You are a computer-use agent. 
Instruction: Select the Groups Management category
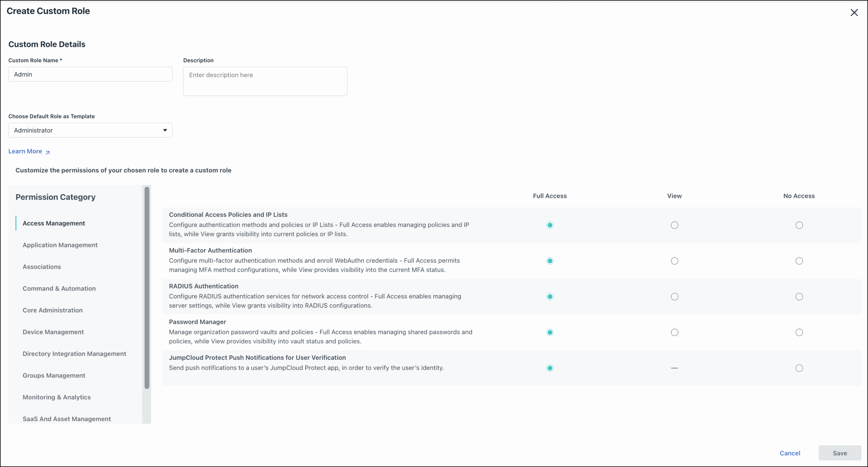click(54, 375)
